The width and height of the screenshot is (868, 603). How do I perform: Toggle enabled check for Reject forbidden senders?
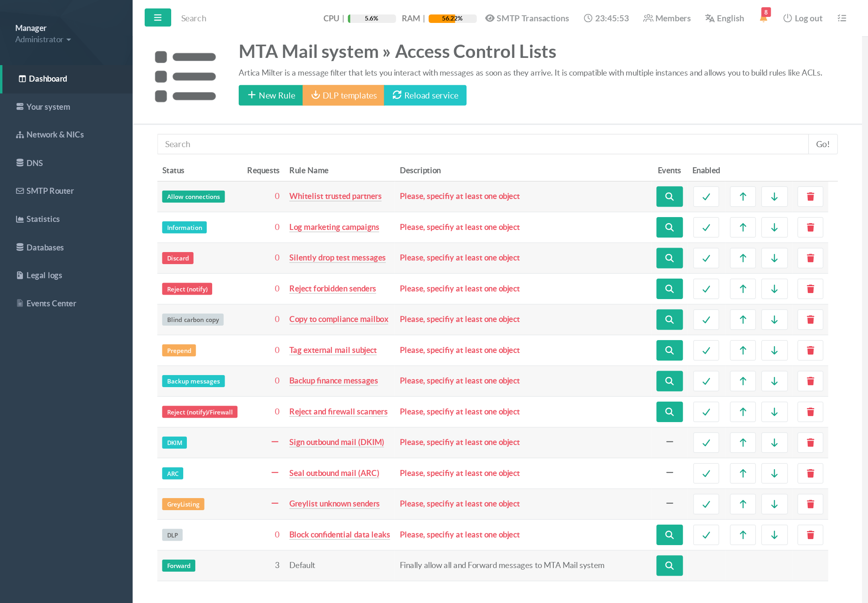coord(706,289)
